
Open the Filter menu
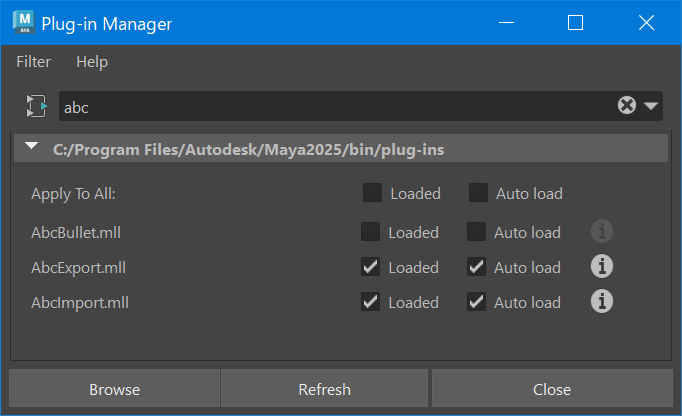(x=33, y=62)
